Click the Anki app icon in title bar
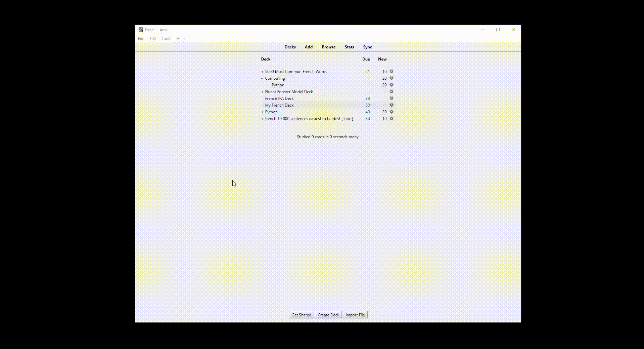Viewport: 644px width, 349px height. tap(141, 30)
